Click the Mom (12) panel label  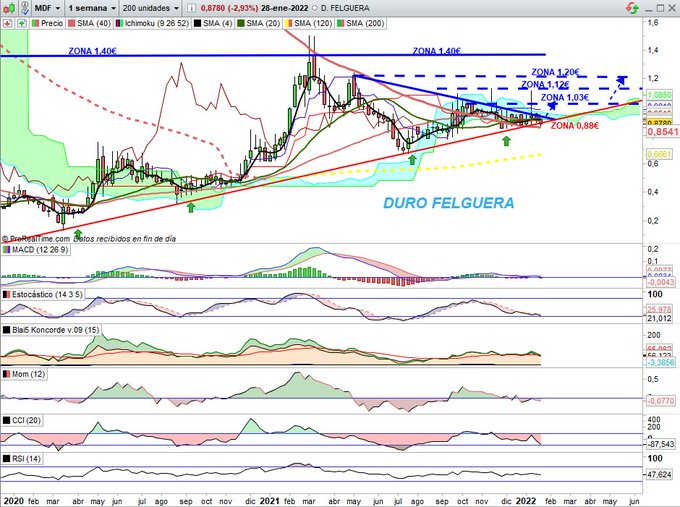[x=28, y=374]
